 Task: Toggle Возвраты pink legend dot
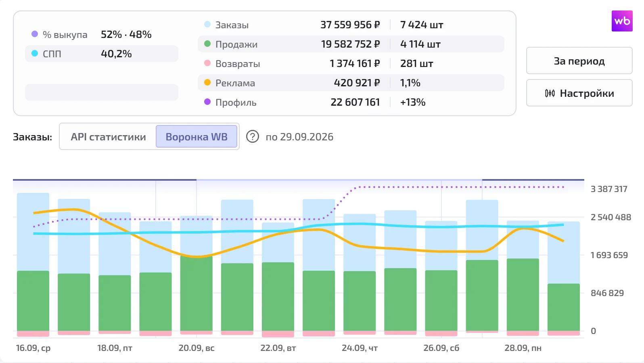pyautogui.click(x=207, y=63)
